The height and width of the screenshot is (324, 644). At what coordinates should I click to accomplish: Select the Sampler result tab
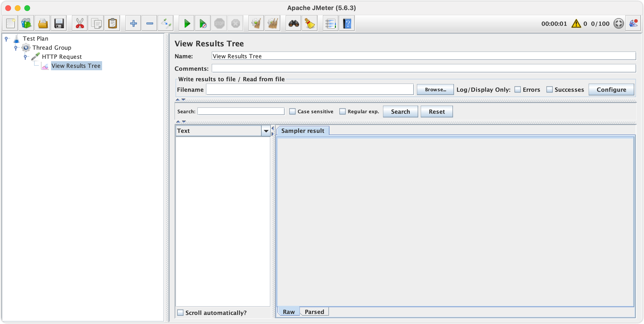(x=302, y=131)
